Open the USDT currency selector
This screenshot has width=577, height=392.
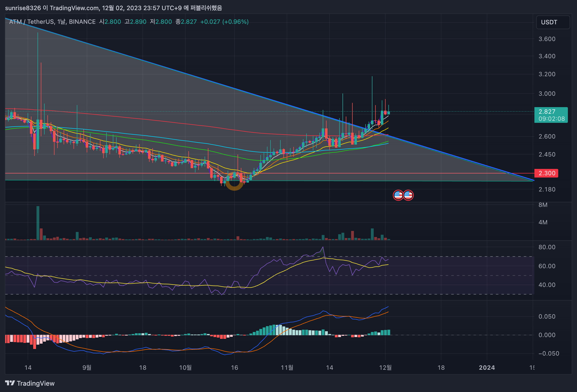pos(553,22)
